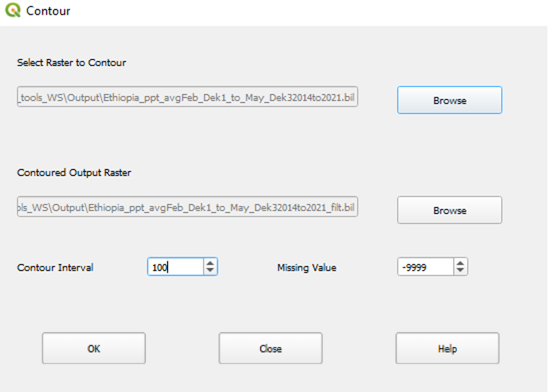Focus the Contour Interval value field
This screenshot has width=548, height=392.
tap(175, 267)
